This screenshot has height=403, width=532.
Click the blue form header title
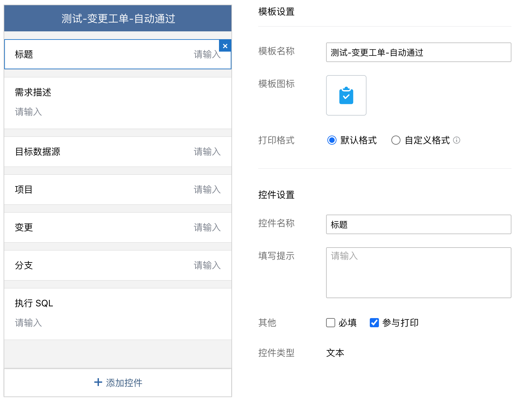tap(118, 19)
